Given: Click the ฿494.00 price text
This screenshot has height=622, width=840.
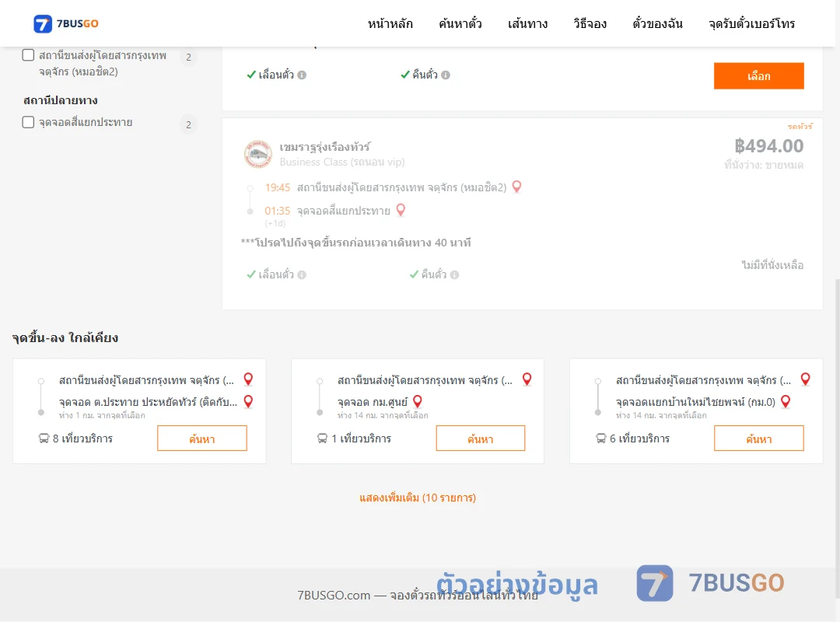Looking at the screenshot, I should pos(768,145).
